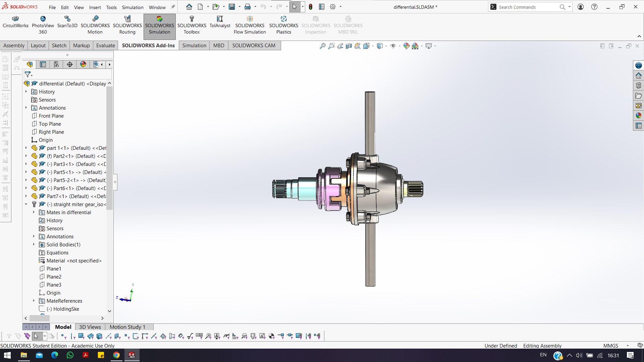Toggle SOLIDWORKS Flow Simulation add-in
The image size is (644, 362).
click(250, 25)
